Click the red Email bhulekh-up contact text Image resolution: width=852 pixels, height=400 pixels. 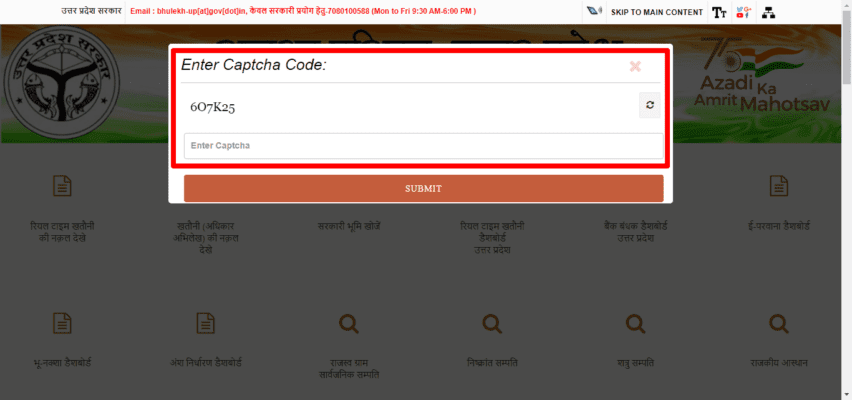coord(303,11)
